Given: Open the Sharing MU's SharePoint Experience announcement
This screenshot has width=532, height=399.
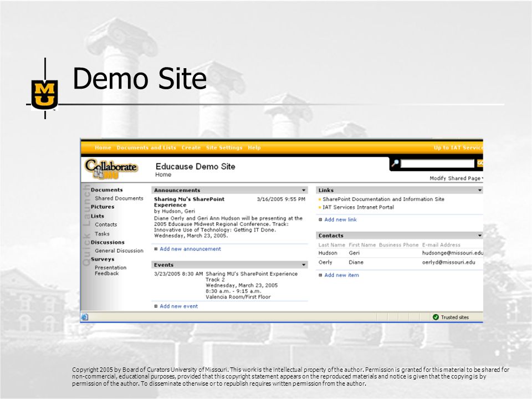Looking at the screenshot, I should 190,202.
